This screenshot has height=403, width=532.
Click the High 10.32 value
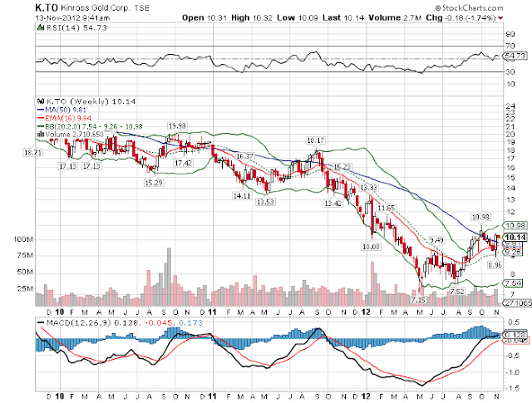[252, 17]
